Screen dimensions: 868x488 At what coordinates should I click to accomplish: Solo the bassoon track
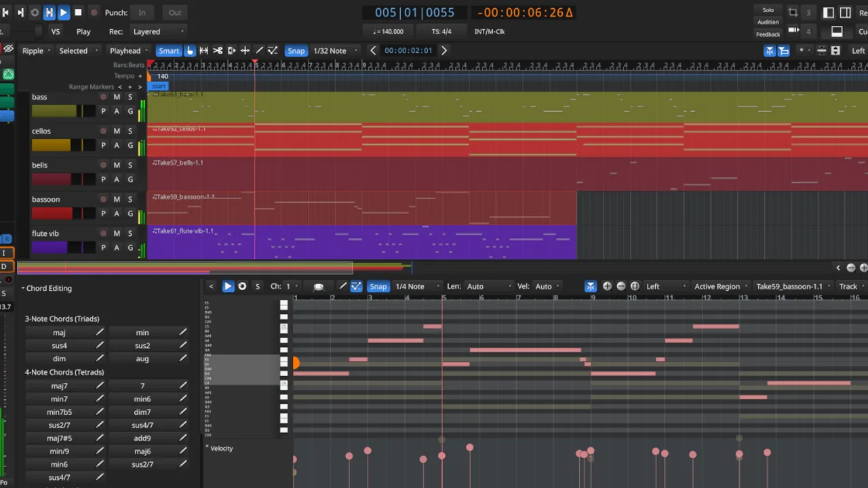(130, 199)
